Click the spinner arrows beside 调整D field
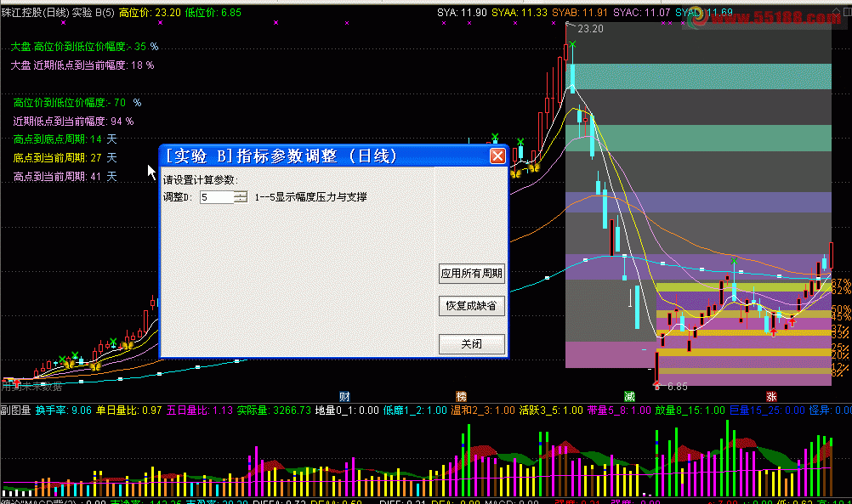 (x=241, y=197)
